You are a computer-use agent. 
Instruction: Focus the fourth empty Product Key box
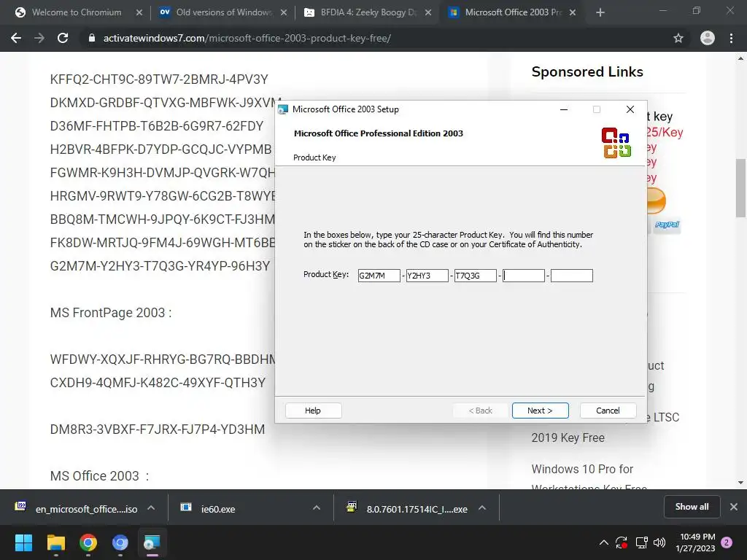click(524, 276)
